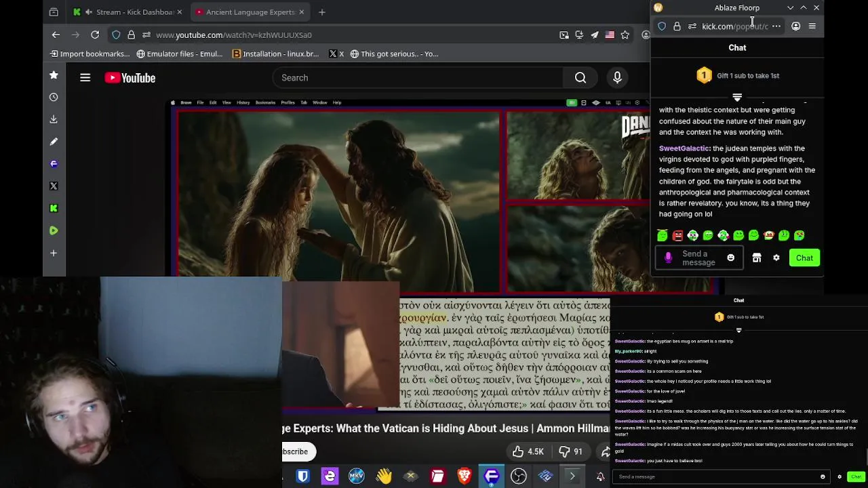This screenshot has width=868, height=488.
Task: Open the site permissions icon in address bar
Action: coord(146,35)
